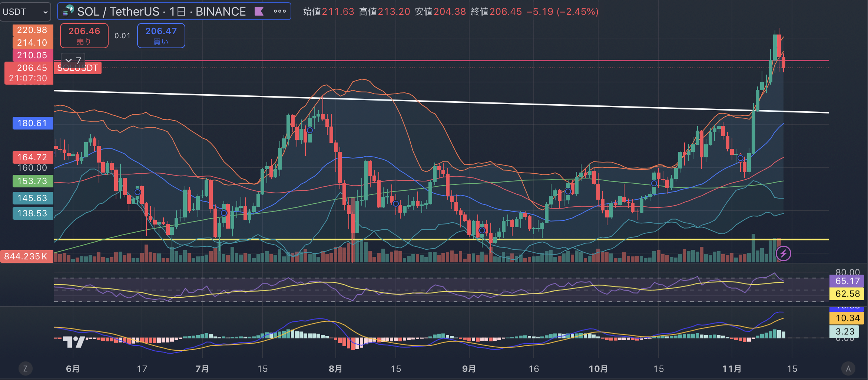Click the 153.73 green price label

tap(33, 181)
